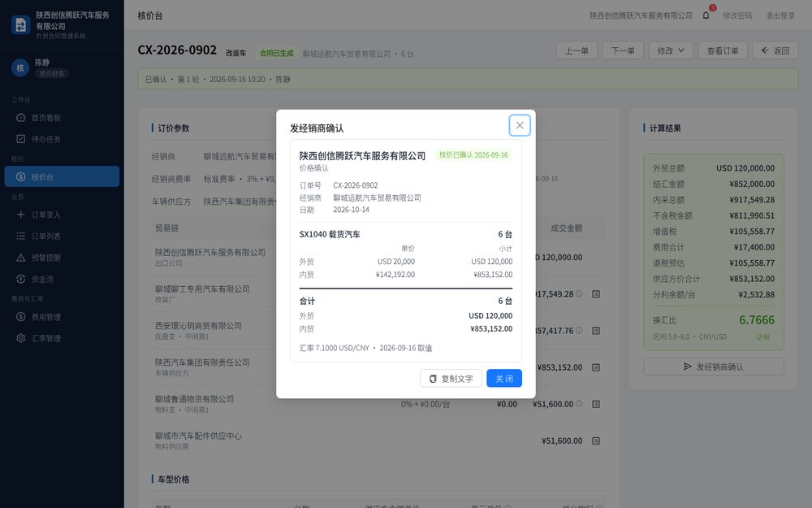Click the 查看订单 button
Viewport: 812px width, 508px height.
click(723, 50)
